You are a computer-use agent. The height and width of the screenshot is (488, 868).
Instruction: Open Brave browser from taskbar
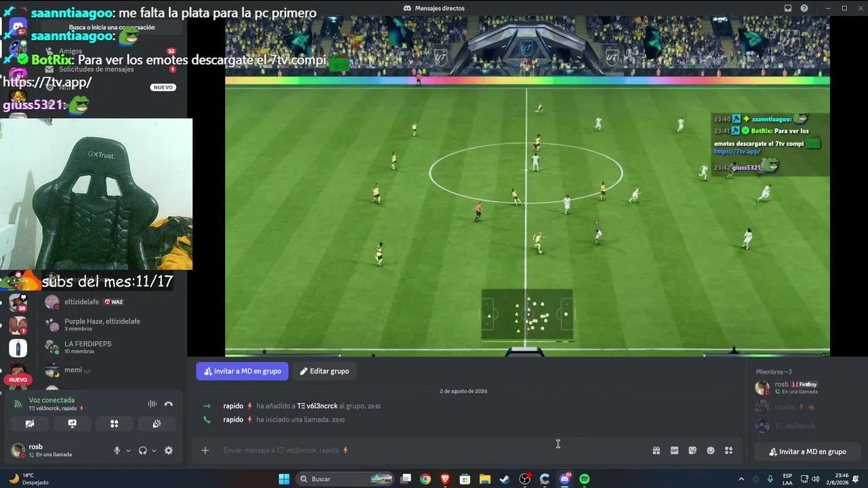445,479
